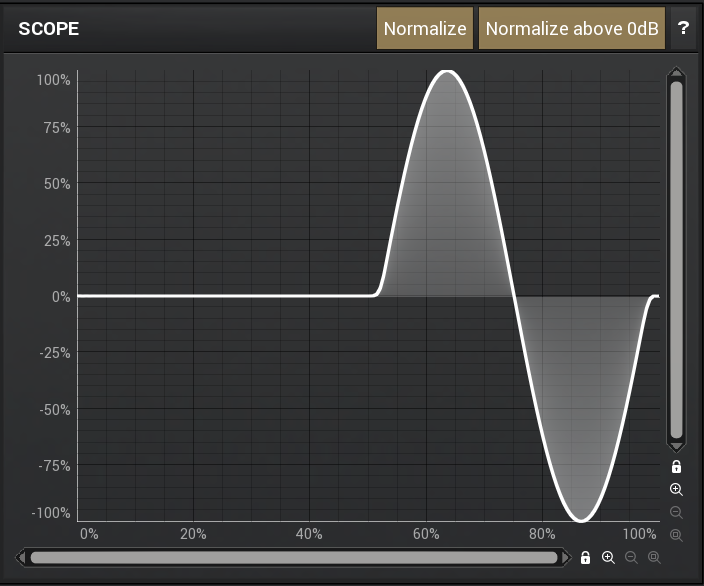Image resolution: width=704 pixels, height=586 pixels.
Task: Click the waveform positive peak
Action: (446, 71)
